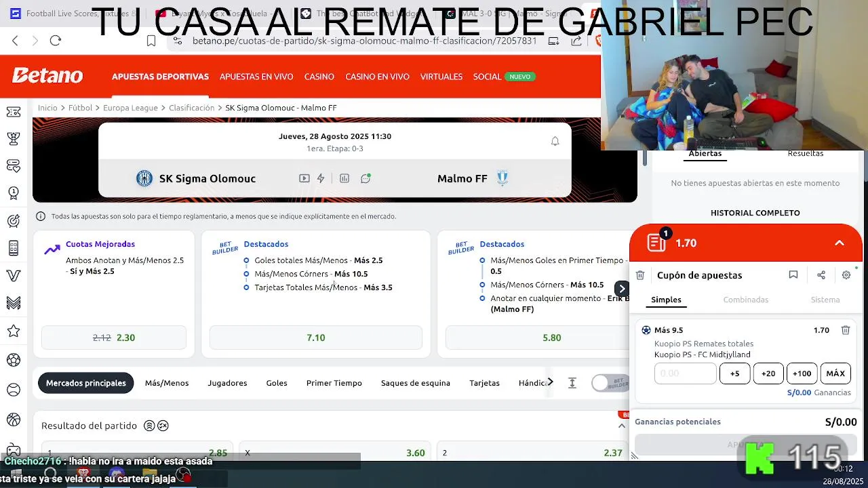
Task: Click the sidebar M logo icon
Action: (x=13, y=304)
